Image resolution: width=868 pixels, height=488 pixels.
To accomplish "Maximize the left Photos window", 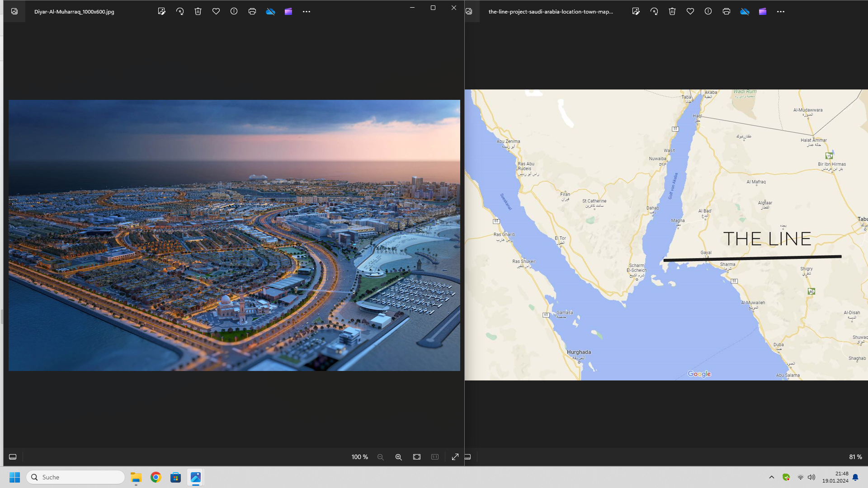I will (433, 8).
